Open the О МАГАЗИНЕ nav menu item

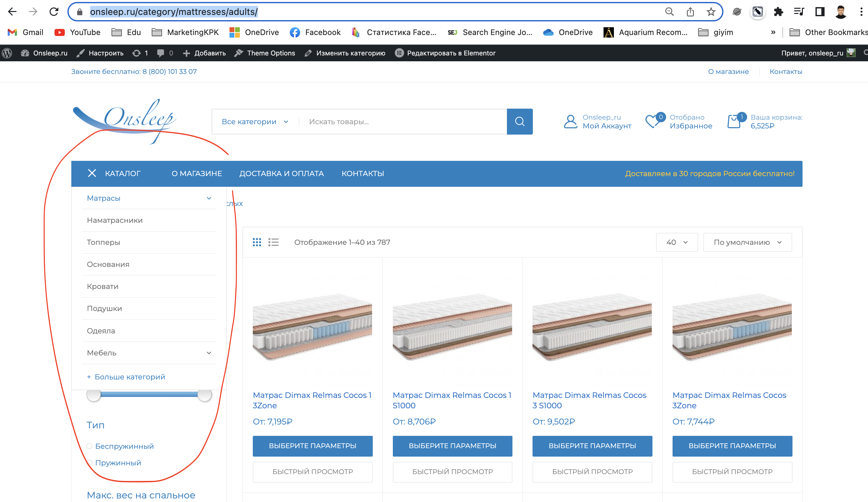(x=197, y=173)
